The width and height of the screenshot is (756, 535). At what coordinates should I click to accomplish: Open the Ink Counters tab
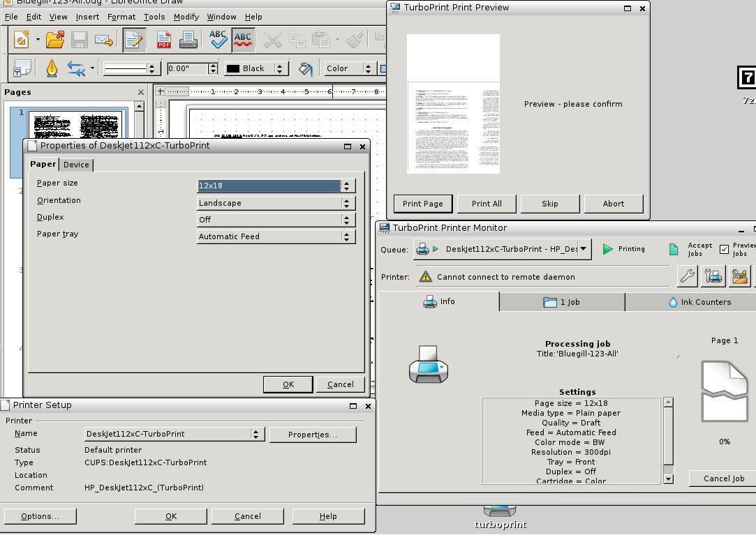[699, 302]
